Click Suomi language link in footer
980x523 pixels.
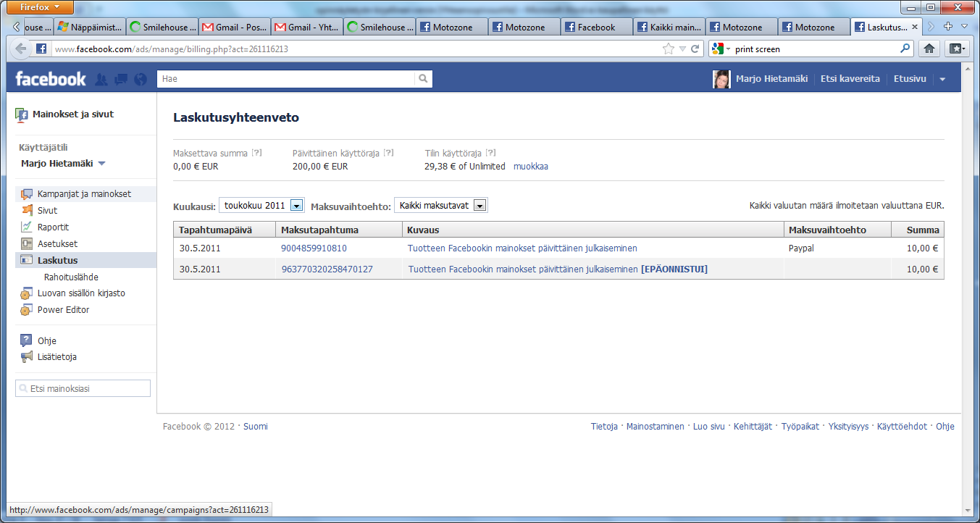[x=256, y=427]
